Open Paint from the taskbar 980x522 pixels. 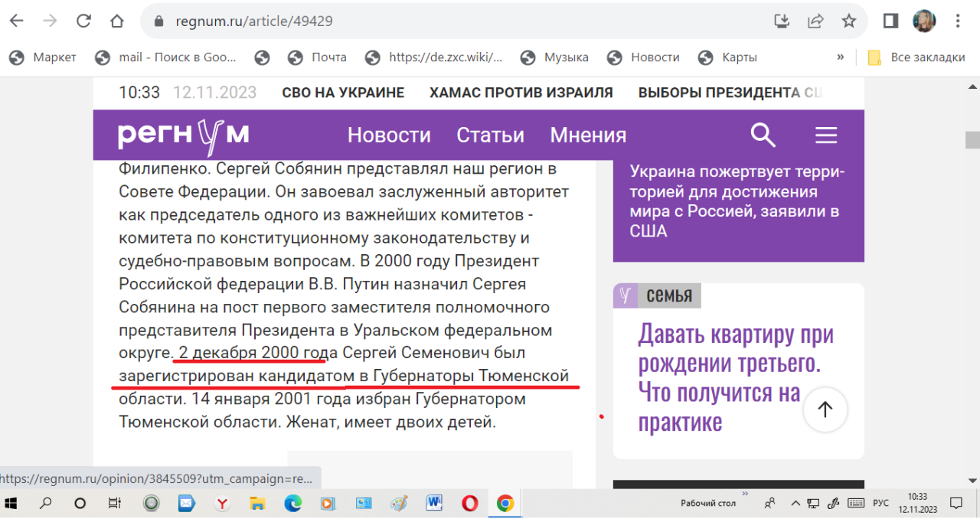pyautogui.click(x=399, y=503)
